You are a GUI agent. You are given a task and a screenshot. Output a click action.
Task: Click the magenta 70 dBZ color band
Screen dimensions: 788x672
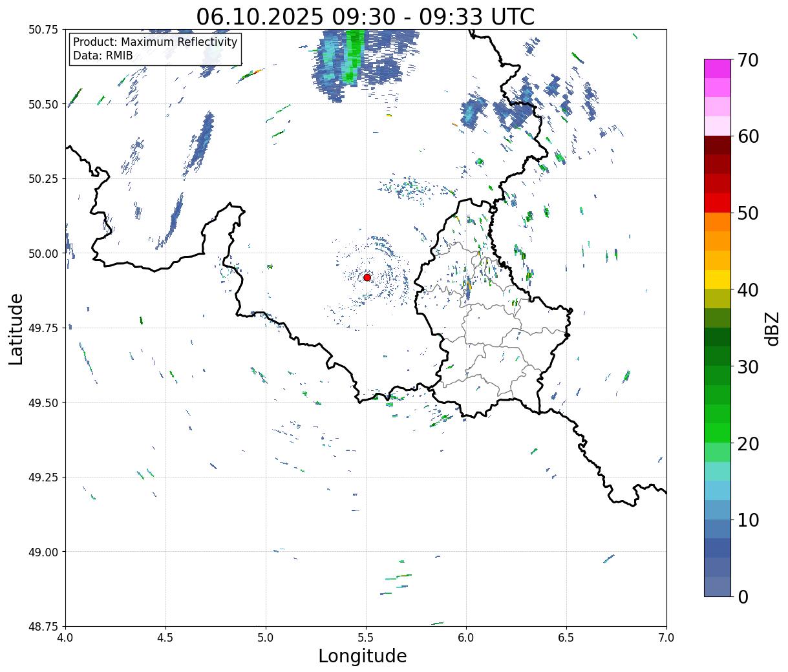(717, 68)
